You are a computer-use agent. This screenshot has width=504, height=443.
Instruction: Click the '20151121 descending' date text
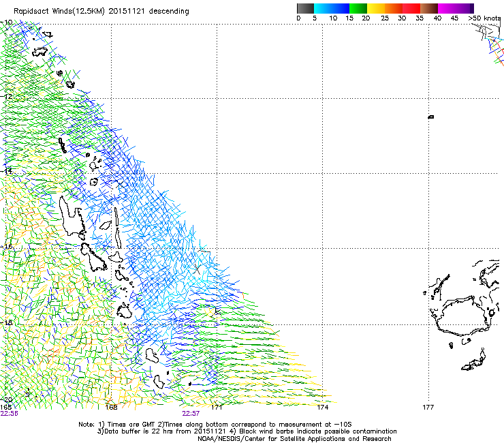149,12
